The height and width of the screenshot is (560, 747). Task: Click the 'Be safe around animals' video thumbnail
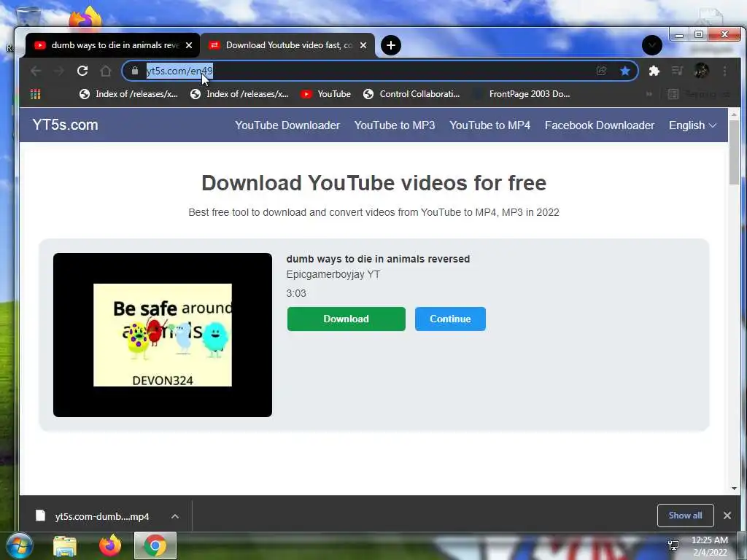coord(163,335)
